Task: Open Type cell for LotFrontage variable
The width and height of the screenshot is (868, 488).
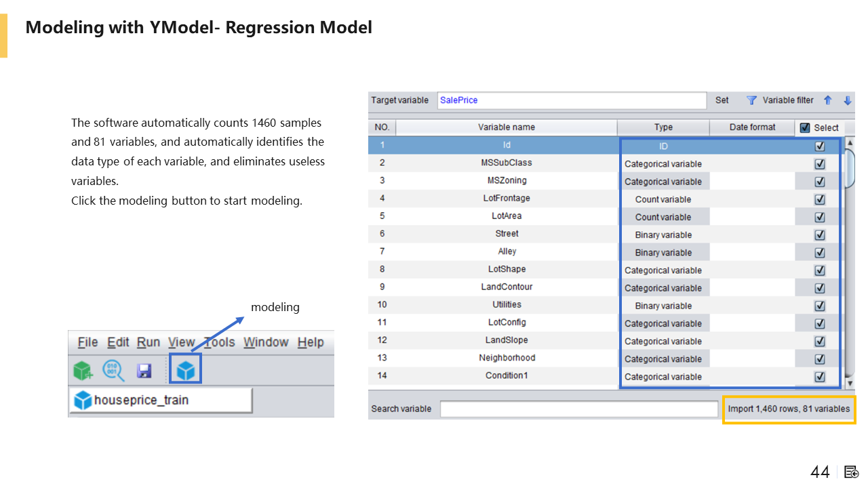Action: pos(663,199)
